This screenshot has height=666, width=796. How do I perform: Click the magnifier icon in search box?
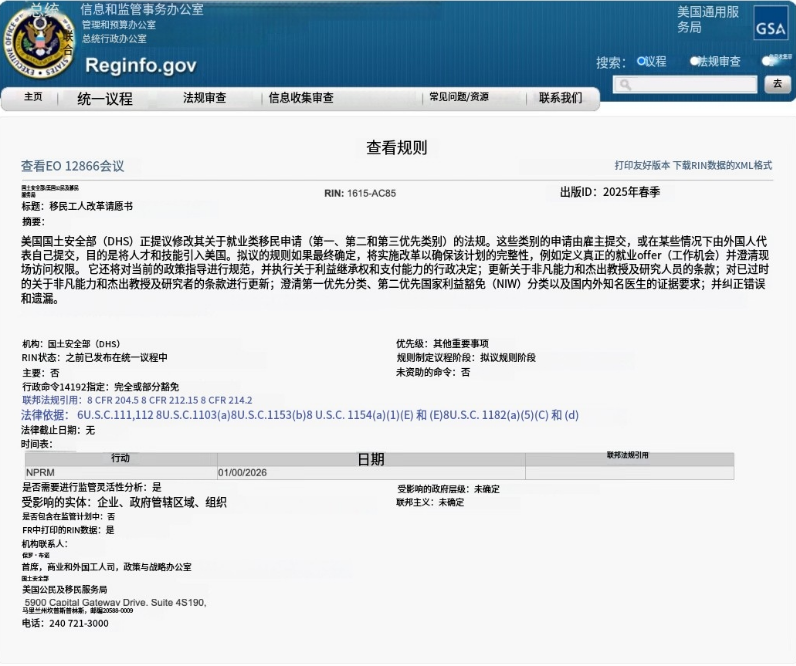coord(627,85)
